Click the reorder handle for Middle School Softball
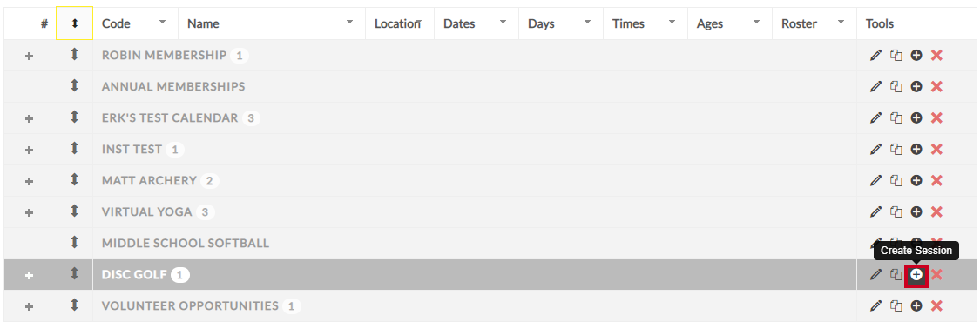The image size is (980, 322). pos(74,242)
